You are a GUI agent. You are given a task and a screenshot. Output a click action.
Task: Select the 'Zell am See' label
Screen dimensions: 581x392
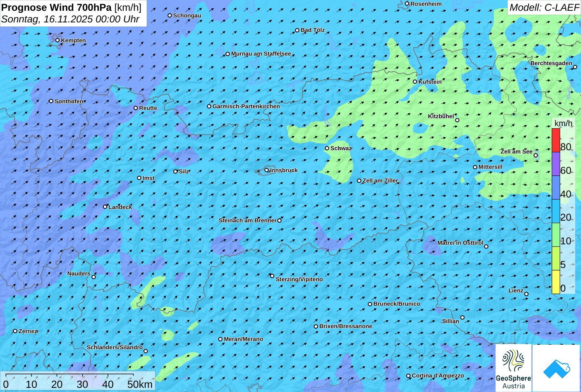point(516,151)
